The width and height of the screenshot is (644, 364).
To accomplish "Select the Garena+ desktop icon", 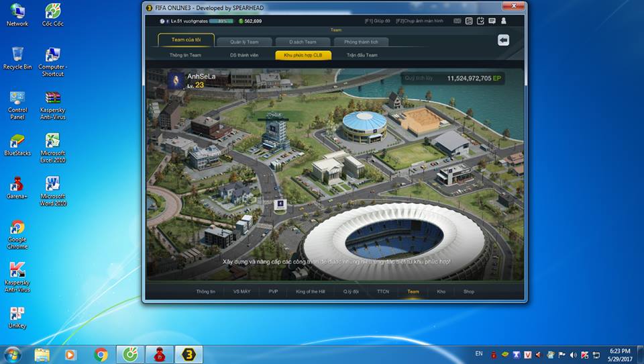I will pos(17,188).
